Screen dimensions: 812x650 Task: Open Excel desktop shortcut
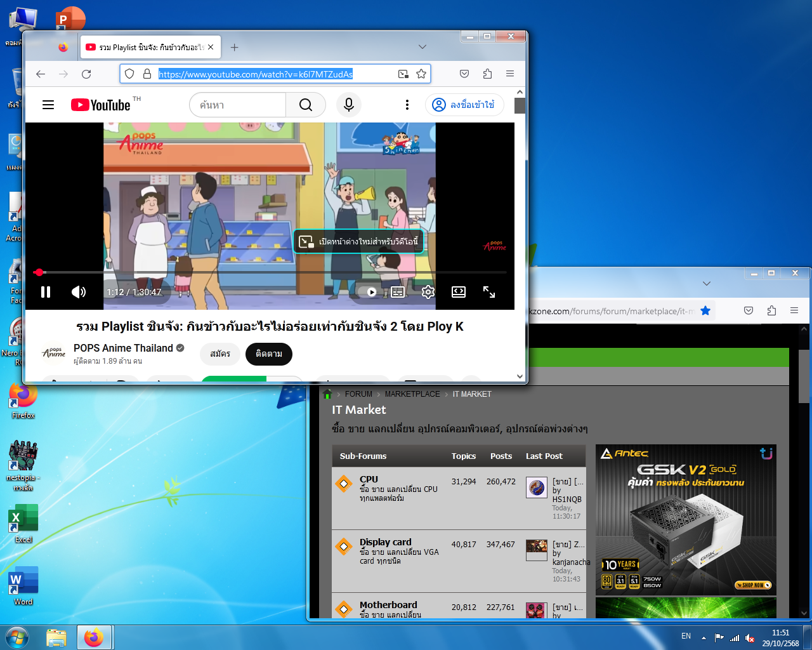click(x=23, y=524)
